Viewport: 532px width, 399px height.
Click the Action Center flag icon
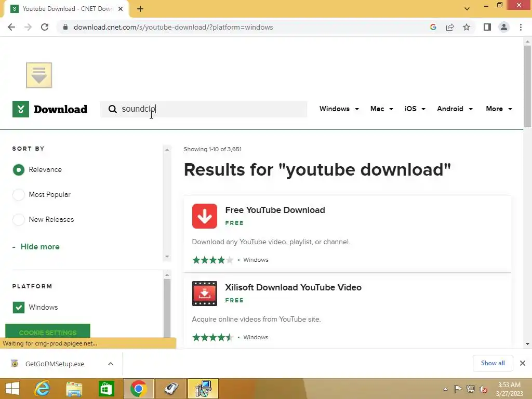[x=458, y=389]
